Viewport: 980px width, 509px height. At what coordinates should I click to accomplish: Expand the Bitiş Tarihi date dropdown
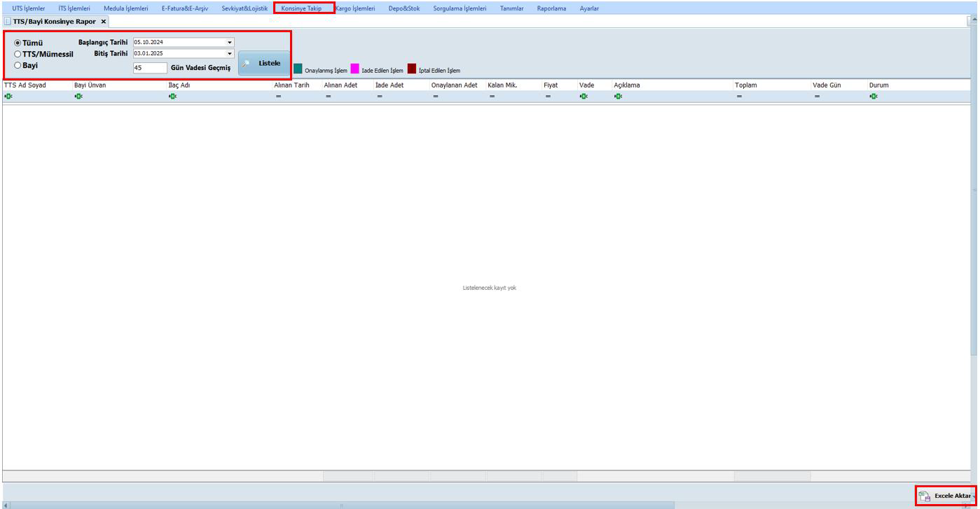pyautogui.click(x=229, y=54)
